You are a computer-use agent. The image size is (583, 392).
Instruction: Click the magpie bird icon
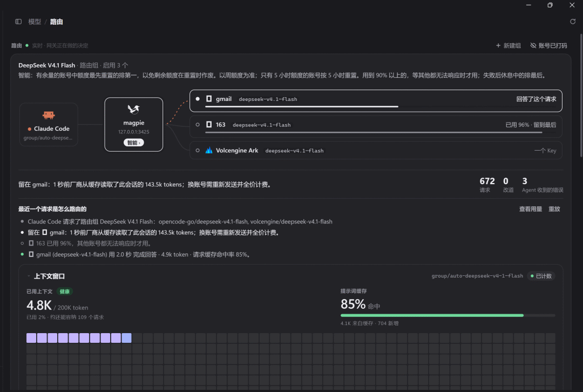133,110
